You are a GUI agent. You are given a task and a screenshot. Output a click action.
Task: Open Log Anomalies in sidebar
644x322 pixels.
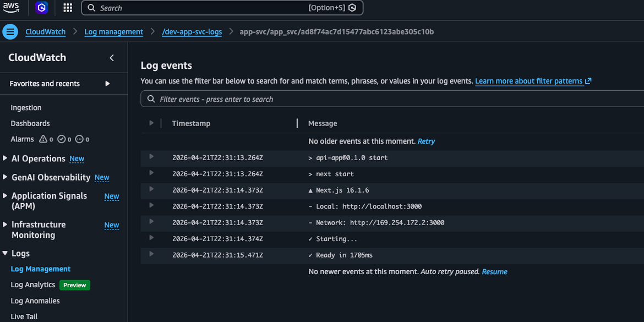(x=35, y=301)
